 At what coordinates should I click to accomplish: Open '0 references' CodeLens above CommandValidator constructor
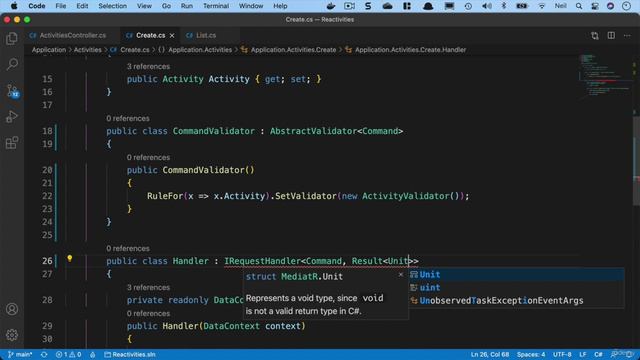pyautogui.click(x=148, y=158)
